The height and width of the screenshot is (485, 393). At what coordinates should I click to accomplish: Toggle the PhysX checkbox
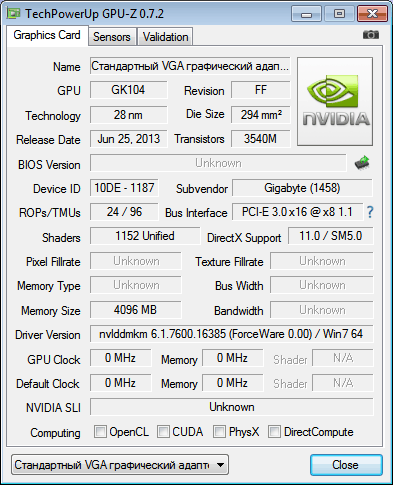(219, 431)
